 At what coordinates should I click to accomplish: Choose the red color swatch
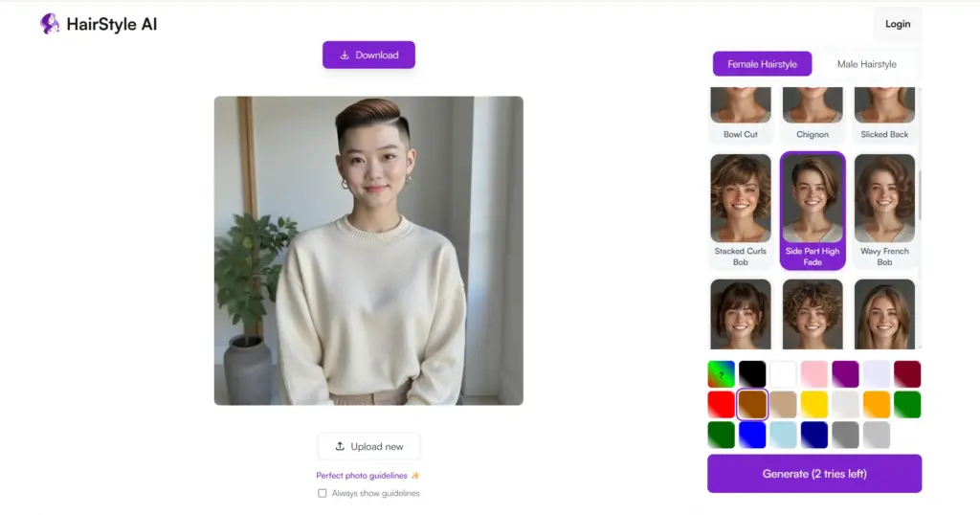click(x=722, y=404)
